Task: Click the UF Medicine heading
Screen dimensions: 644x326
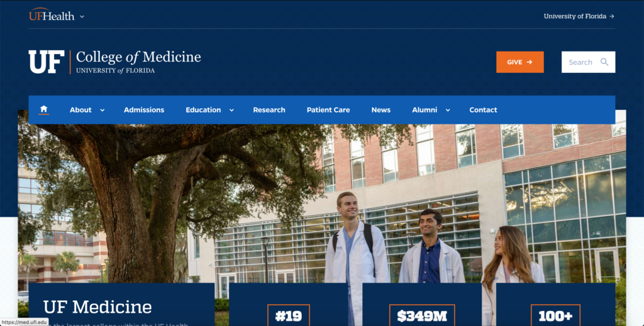Action: [x=97, y=307]
